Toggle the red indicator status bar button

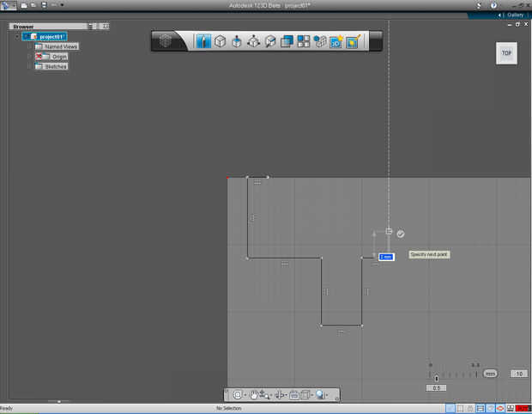click(523, 408)
